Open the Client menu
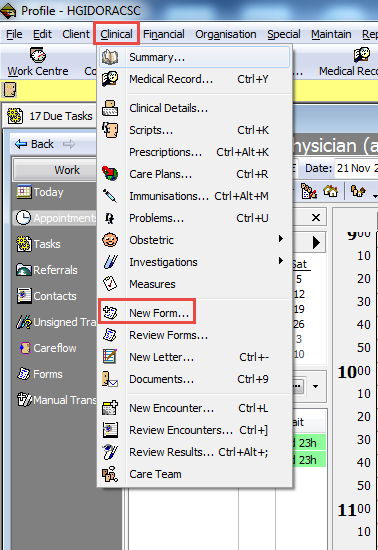The width and height of the screenshot is (378, 550). (76, 34)
